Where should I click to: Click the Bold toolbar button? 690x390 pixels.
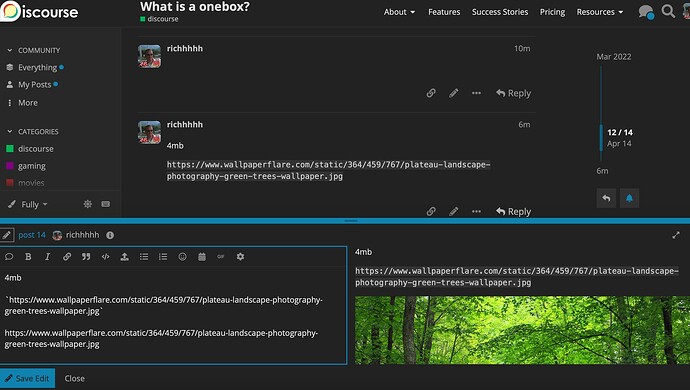point(28,257)
